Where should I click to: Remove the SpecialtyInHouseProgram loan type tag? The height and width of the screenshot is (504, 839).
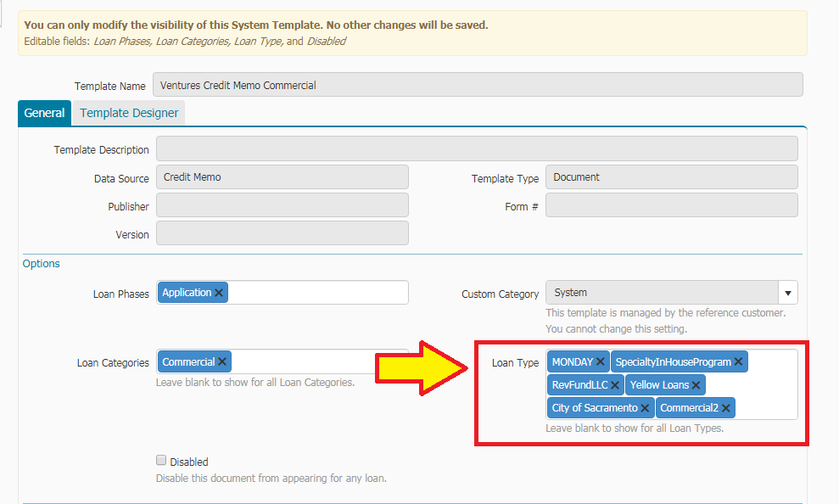[738, 361]
